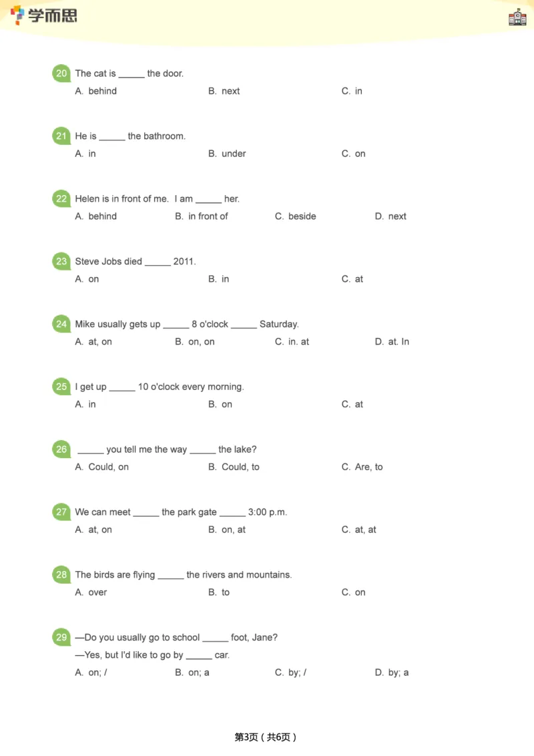
Task: Click question number 24 badge
Action: [x=61, y=324]
